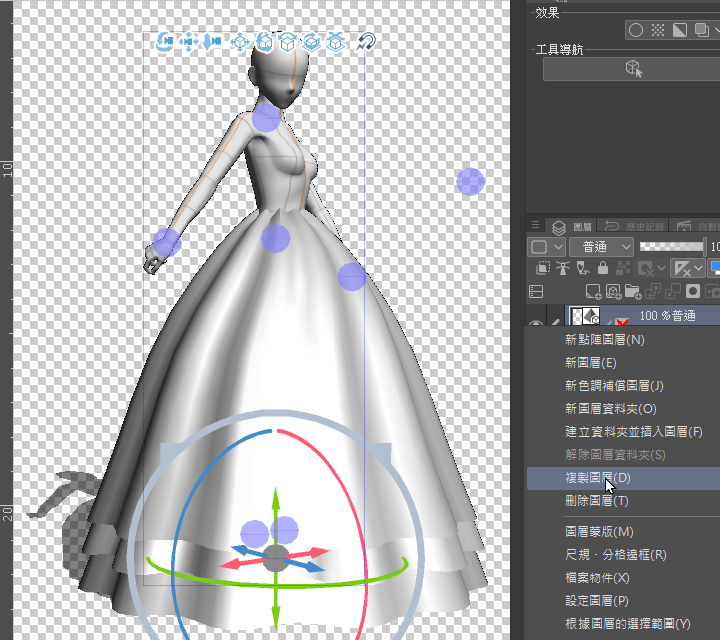Open the layer panel hamburger menu

click(535, 225)
